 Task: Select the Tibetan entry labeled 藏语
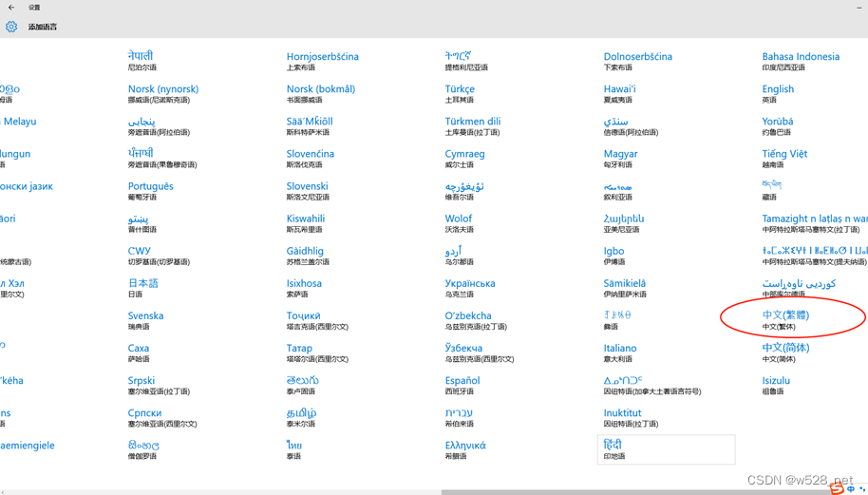772,189
